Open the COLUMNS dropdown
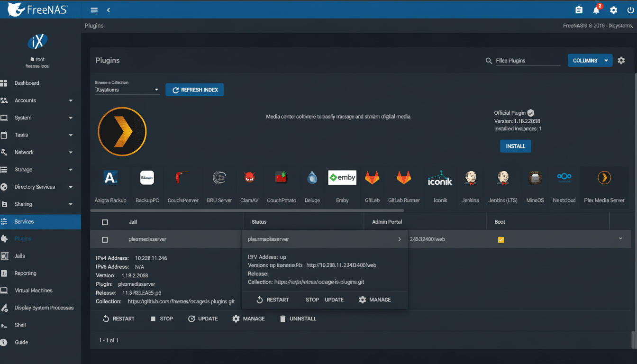This screenshot has width=637, height=364. click(x=590, y=60)
